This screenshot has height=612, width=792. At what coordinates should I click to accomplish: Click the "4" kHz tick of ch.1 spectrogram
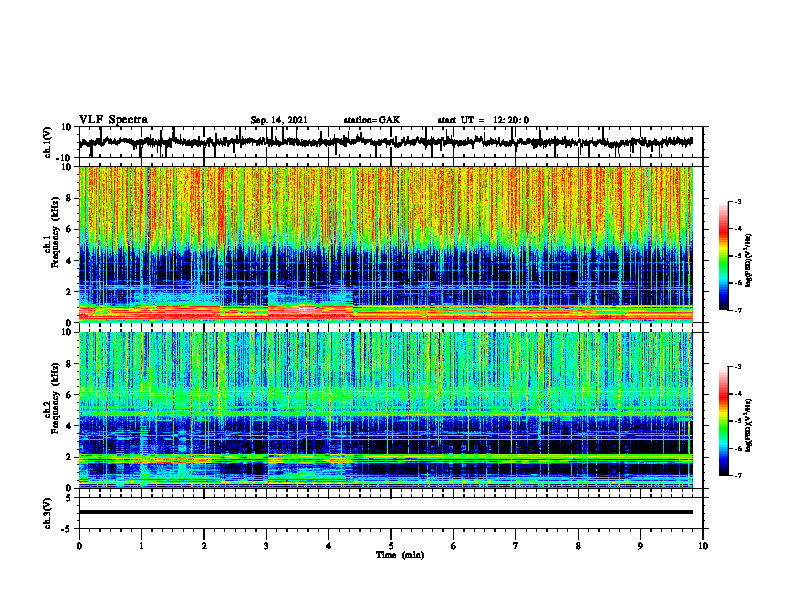(x=71, y=261)
